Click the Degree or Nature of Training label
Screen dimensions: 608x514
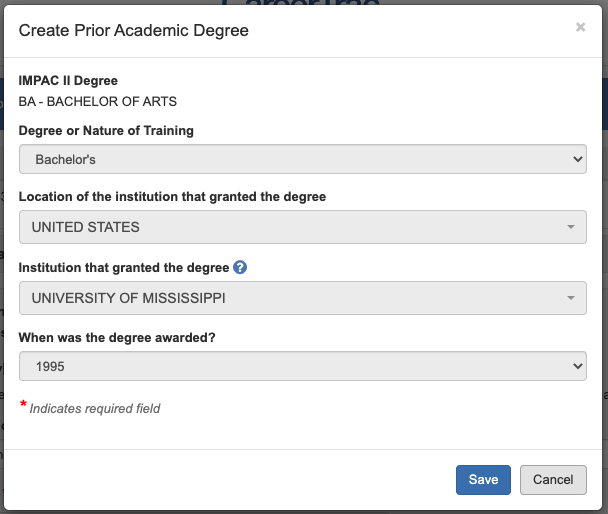coord(106,131)
